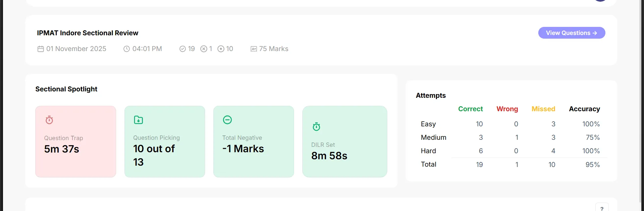Image resolution: width=644 pixels, height=211 pixels.
Task: Click the clock icon next to 04:01 PM
Action: pos(127,49)
